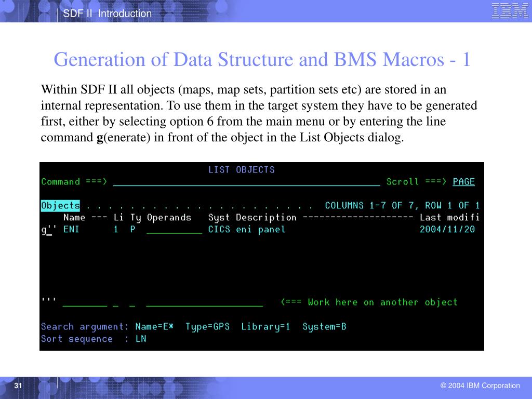Click the Operands field in ENI row

point(175,230)
